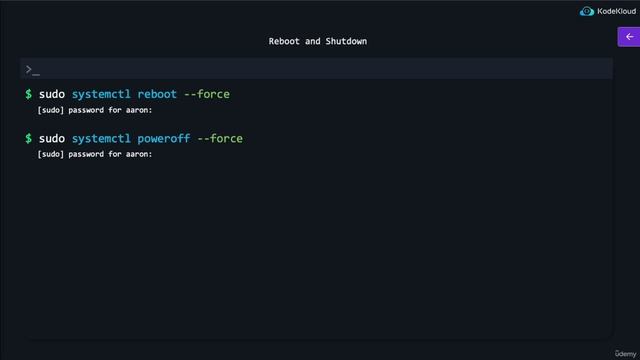Click 'sudo systemctl reboot --force' command
The width and height of the screenshot is (640, 360).
(x=134, y=94)
